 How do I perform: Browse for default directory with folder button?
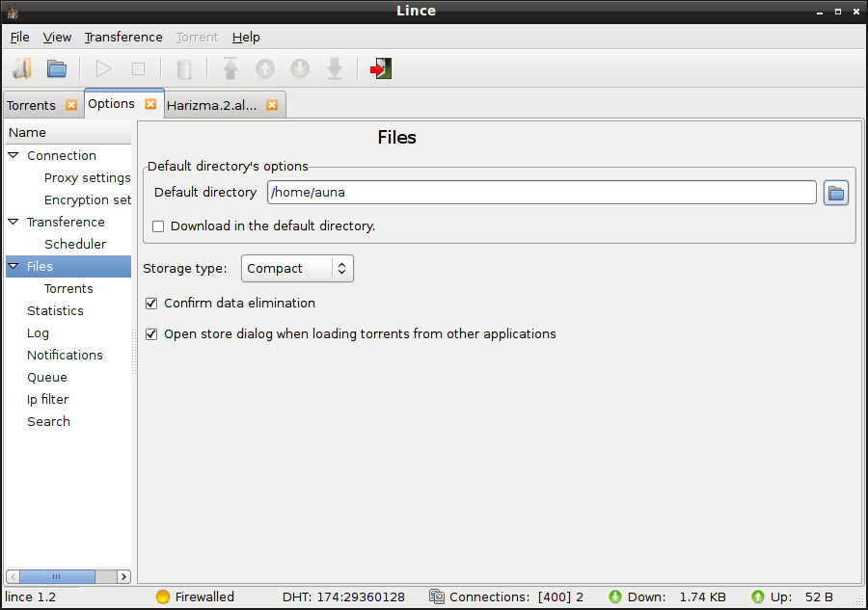click(836, 193)
